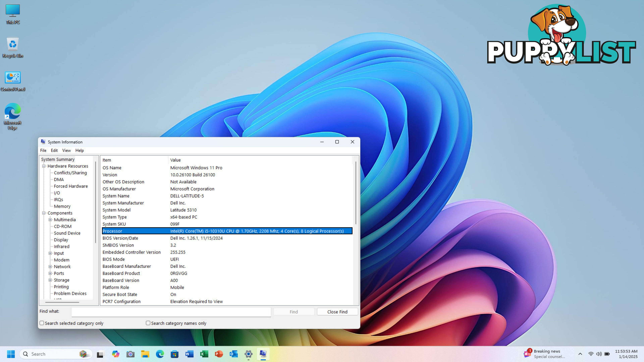644x362 pixels.
Task: Click tree pane vertical scrollbar
Action: (x=95, y=202)
